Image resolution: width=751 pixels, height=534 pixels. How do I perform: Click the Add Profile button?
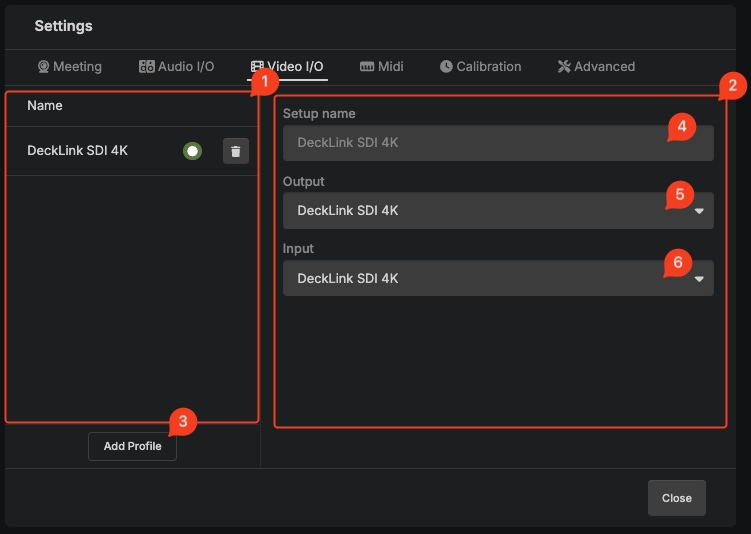[132, 446]
